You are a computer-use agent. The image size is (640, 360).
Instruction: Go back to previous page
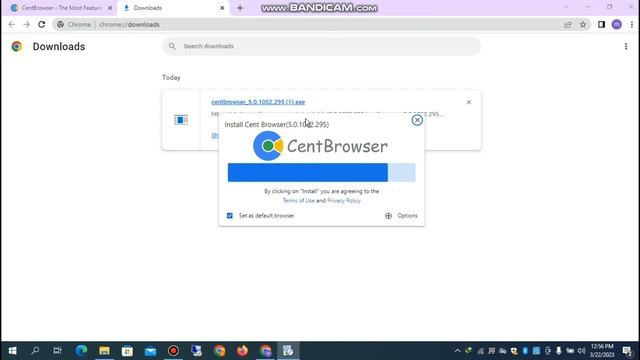[11, 24]
